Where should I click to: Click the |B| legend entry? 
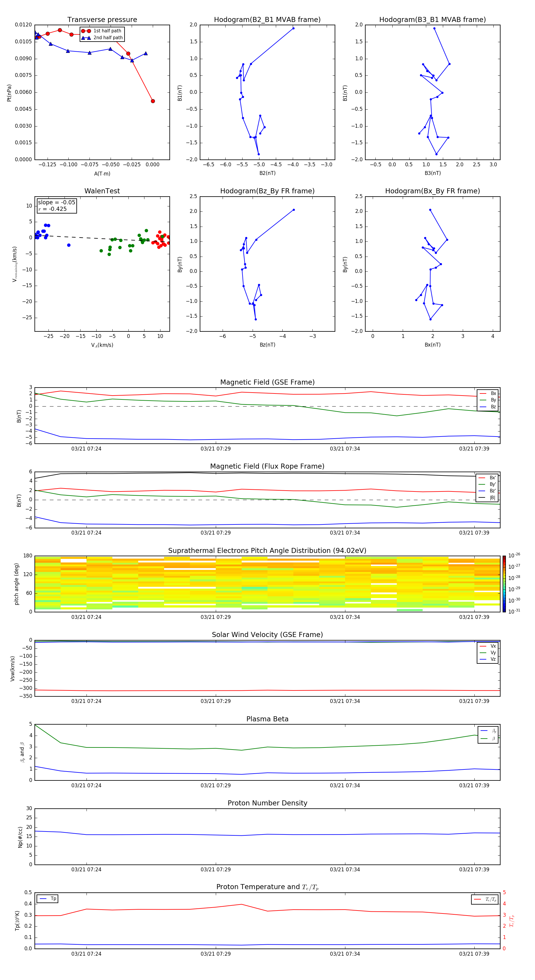pyautogui.click(x=487, y=498)
